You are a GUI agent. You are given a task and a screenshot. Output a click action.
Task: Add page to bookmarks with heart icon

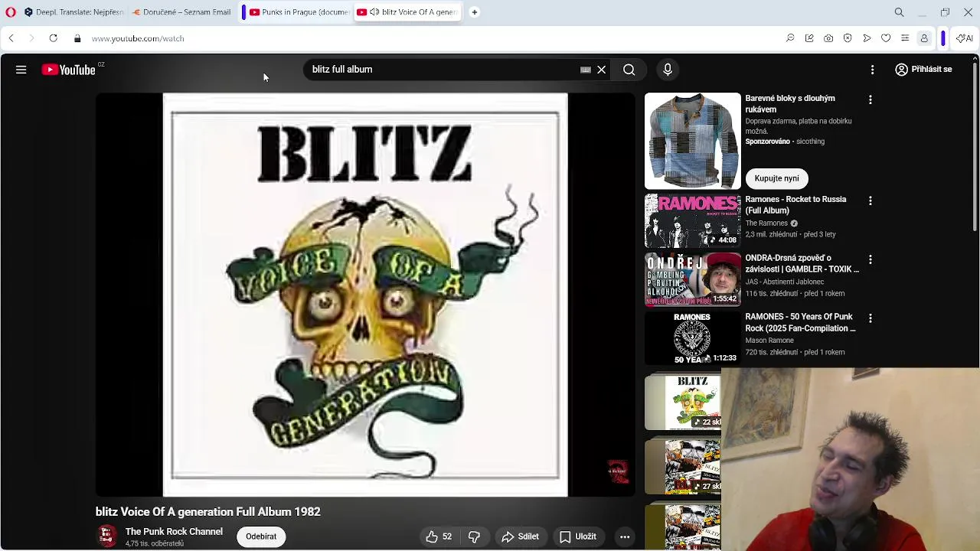[x=886, y=38]
